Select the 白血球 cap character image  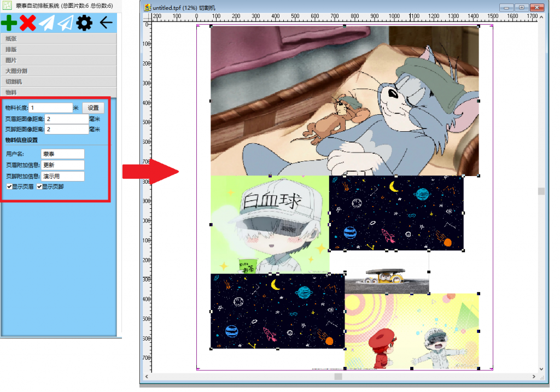point(270,225)
